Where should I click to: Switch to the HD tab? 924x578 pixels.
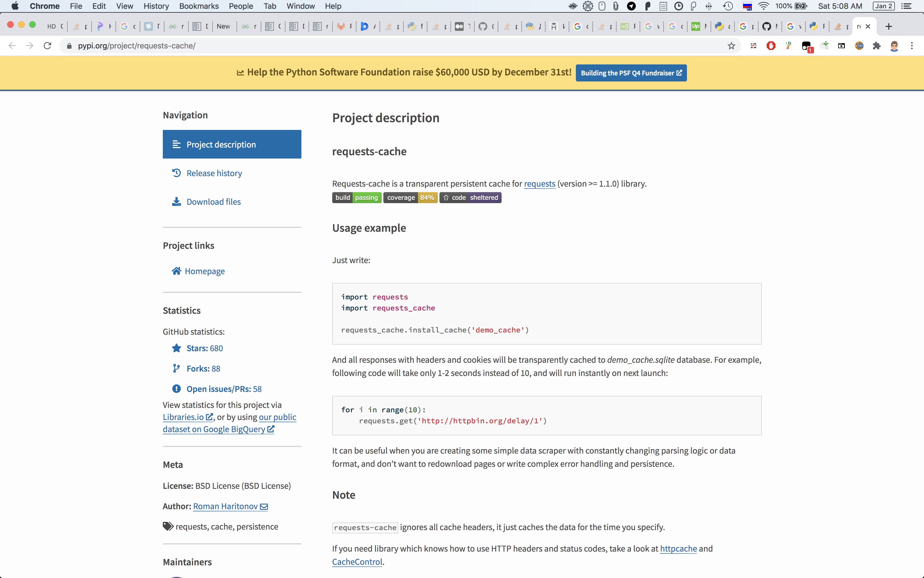point(55,26)
